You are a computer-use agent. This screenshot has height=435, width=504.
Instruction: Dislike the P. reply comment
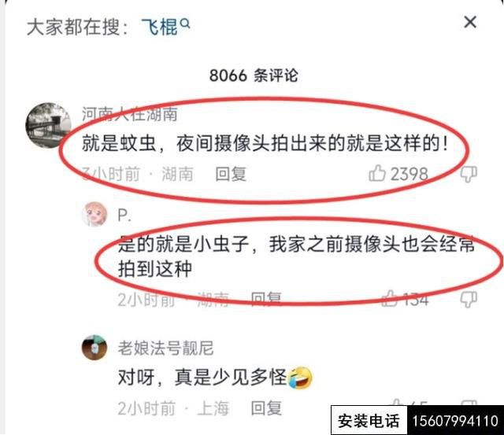[469, 300]
